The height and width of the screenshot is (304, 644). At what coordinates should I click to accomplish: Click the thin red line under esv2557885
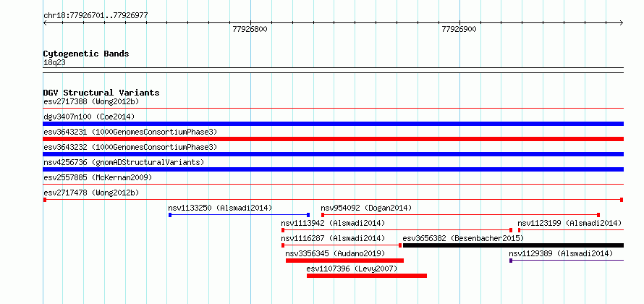pyautogui.click(x=333, y=185)
